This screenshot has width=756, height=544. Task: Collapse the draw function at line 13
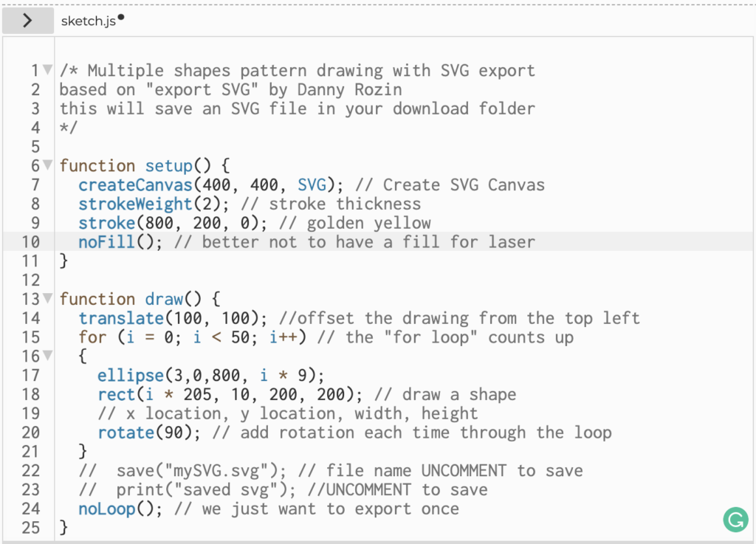point(47,299)
